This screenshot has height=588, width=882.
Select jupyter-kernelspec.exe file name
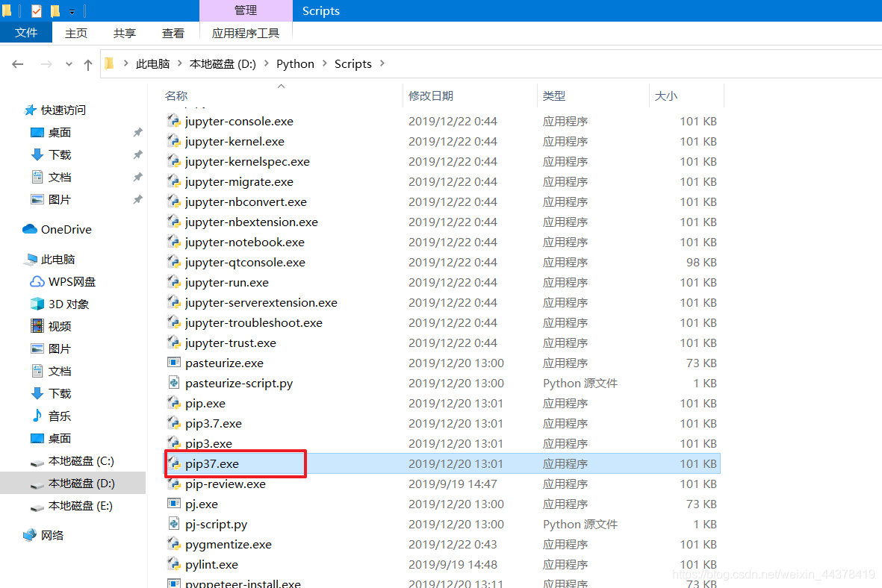(x=247, y=162)
